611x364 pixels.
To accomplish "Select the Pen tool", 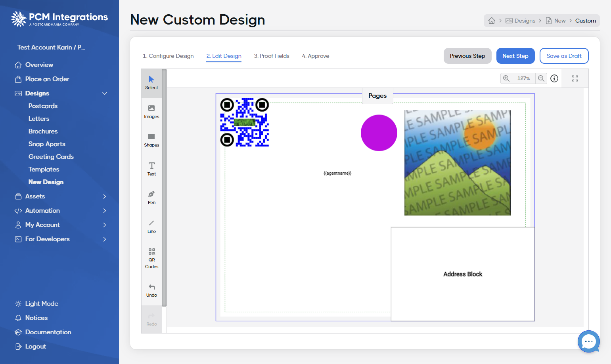I will [151, 198].
